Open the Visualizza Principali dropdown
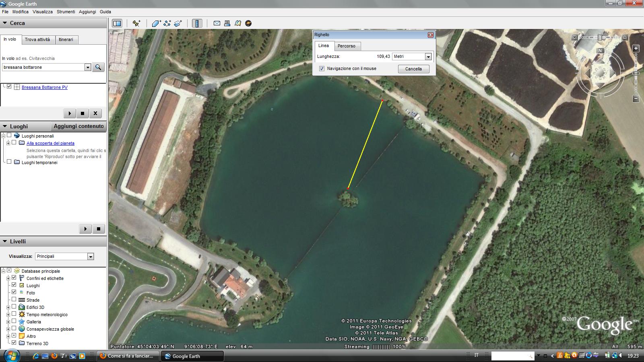This screenshot has height=362, width=644. [91, 257]
